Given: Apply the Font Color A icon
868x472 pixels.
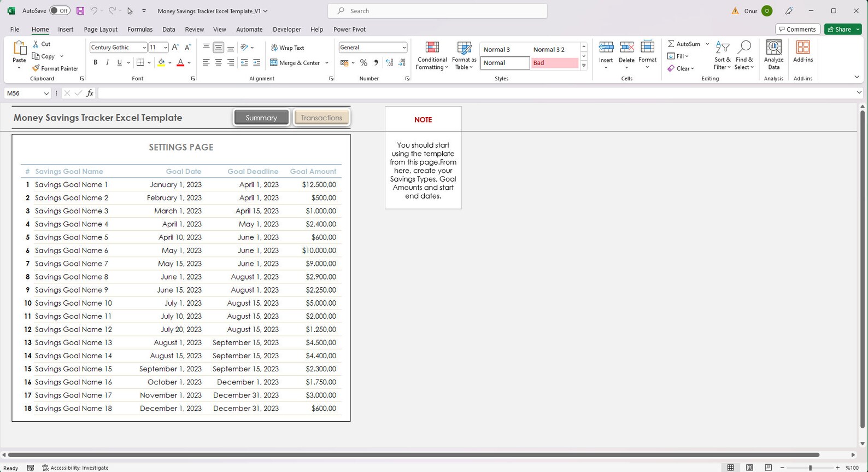Looking at the screenshot, I should point(180,62).
